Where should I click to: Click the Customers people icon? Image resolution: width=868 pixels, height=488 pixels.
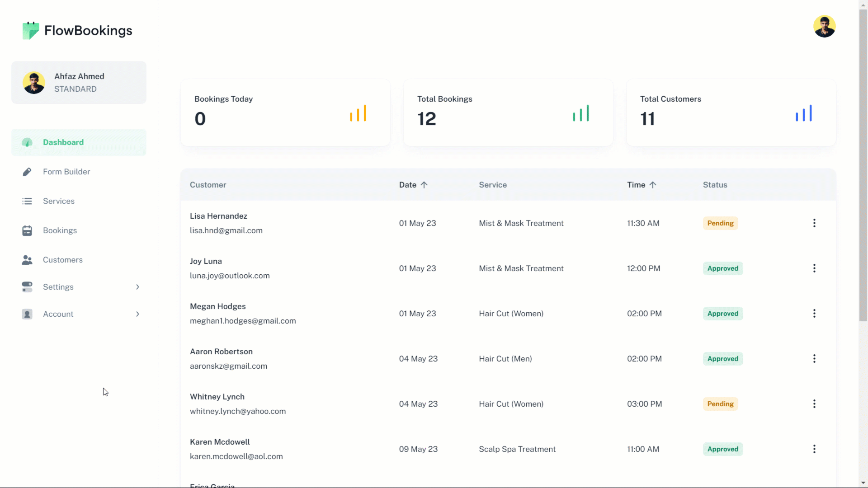coord(27,260)
